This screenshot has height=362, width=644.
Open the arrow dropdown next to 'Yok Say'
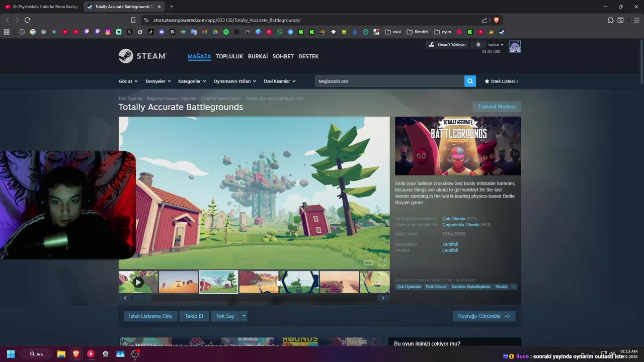tap(244, 316)
